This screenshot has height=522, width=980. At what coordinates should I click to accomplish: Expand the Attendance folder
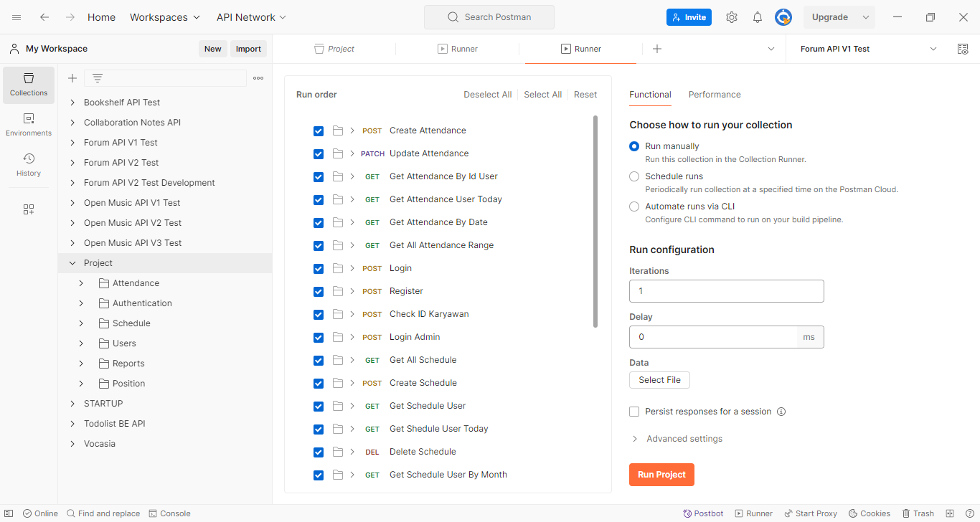(81, 283)
